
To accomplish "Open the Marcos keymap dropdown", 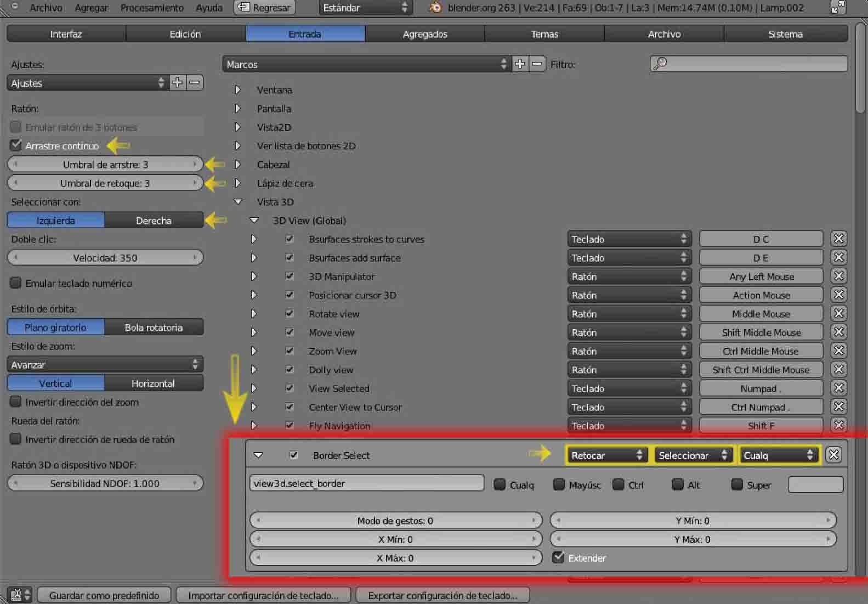I will click(366, 64).
